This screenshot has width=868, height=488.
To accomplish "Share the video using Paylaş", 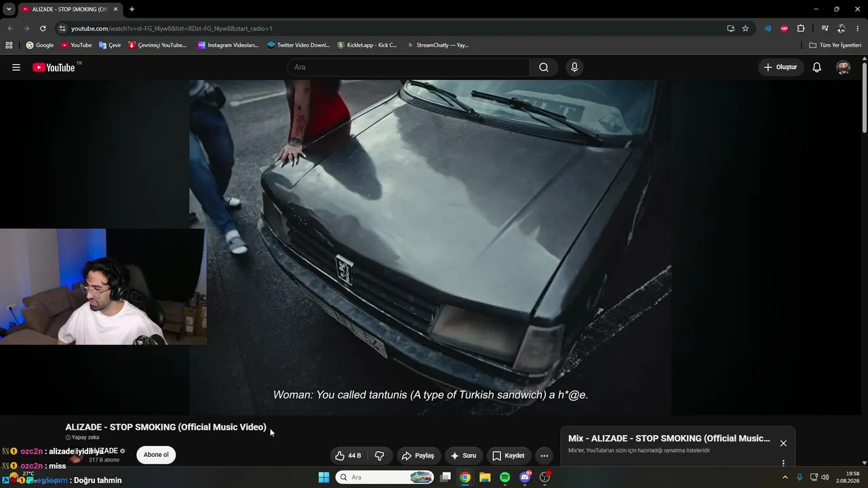I will pos(418,455).
